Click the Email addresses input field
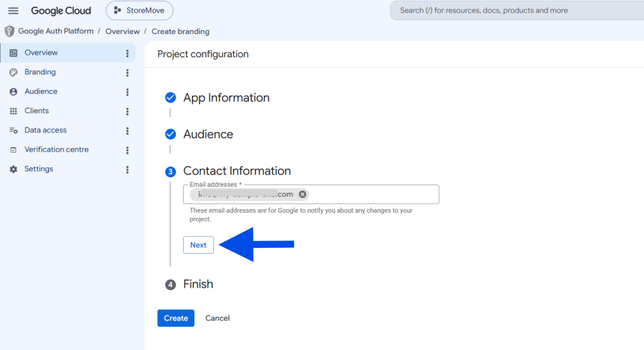Screen dimensions: 644x350 (311, 194)
